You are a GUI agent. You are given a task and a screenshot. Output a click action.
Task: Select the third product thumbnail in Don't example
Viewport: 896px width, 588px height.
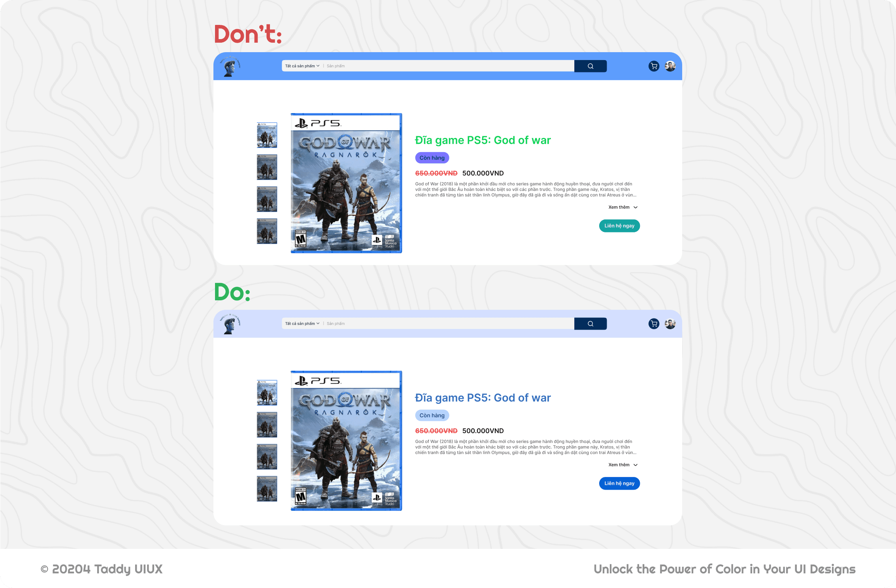coord(267,199)
